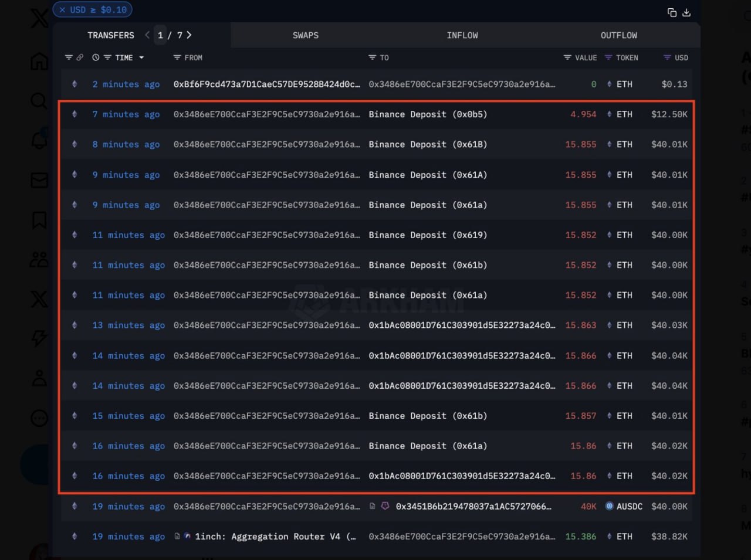Open the INFLOW tab

coord(462,35)
